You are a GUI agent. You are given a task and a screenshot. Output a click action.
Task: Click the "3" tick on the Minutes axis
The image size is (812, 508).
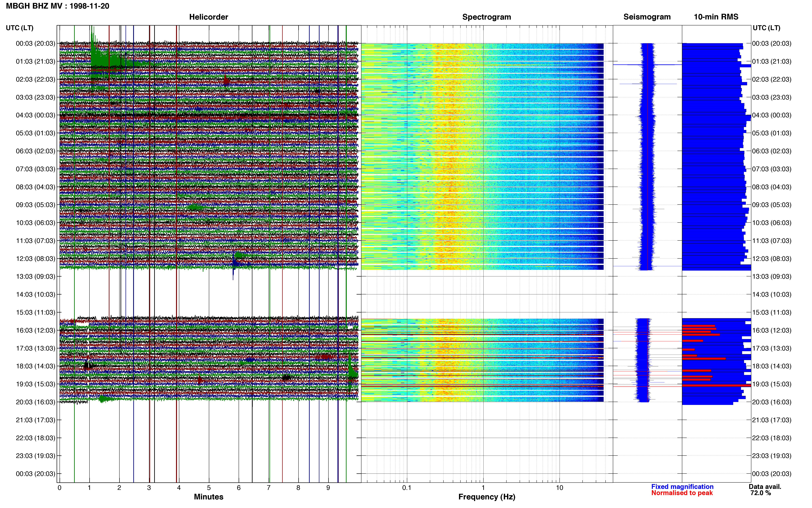149,488
